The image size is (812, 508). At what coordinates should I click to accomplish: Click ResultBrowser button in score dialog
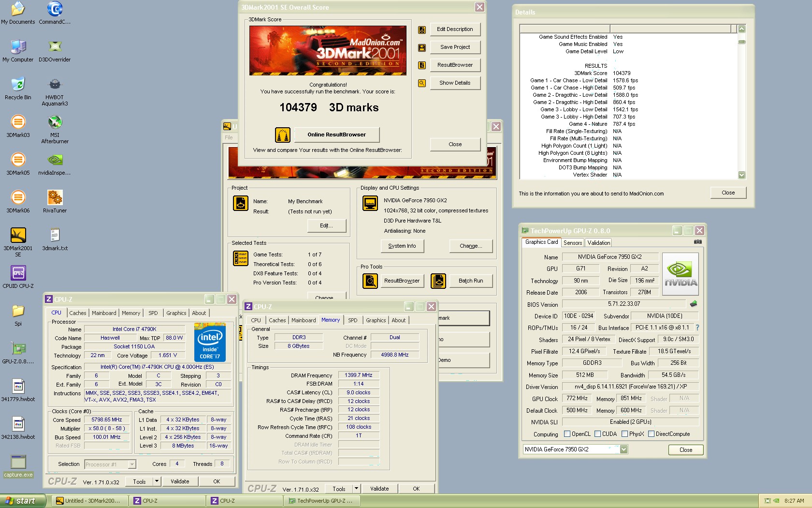[455, 65]
